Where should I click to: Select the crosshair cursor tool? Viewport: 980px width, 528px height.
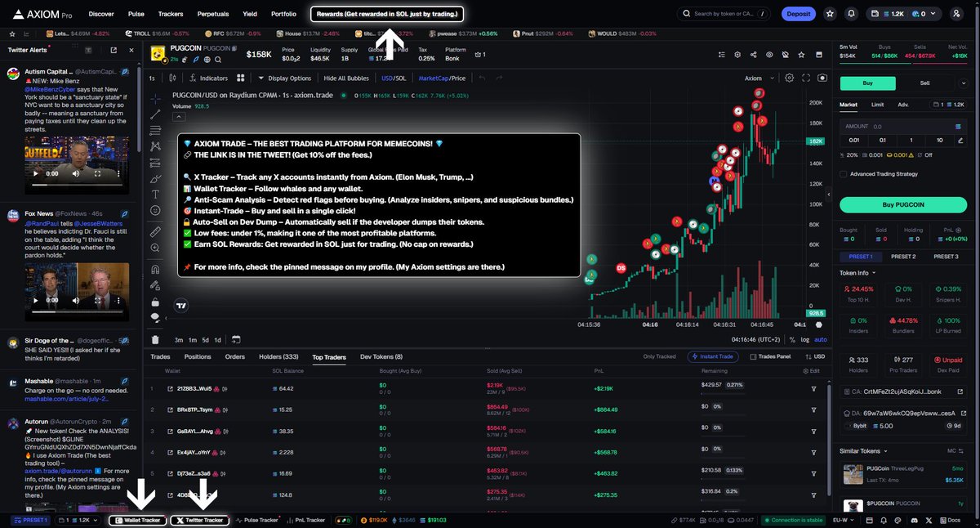155,98
